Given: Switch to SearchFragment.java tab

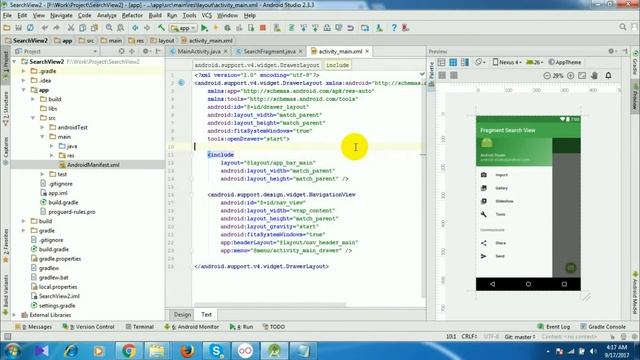Looking at the screenshot, I should (269, 51).
